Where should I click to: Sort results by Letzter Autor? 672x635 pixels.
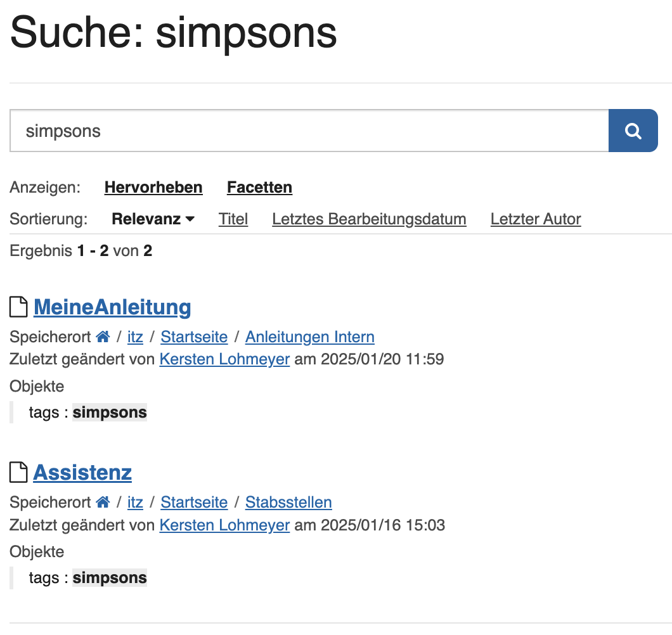(x=536, y=219)
